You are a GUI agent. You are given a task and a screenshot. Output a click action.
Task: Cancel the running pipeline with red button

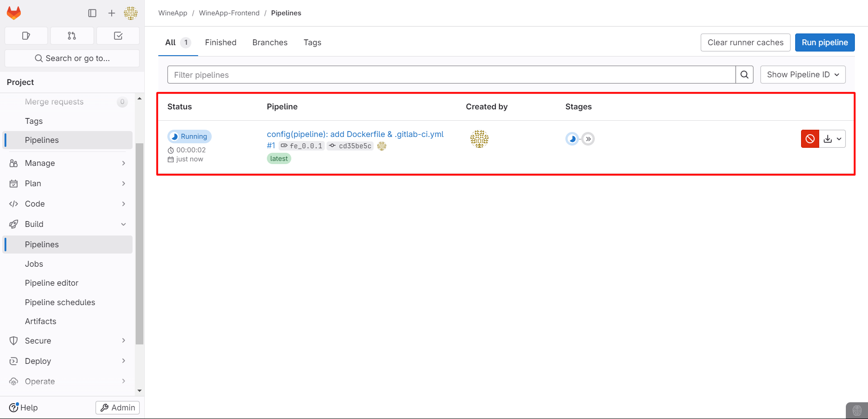[810, 139]
